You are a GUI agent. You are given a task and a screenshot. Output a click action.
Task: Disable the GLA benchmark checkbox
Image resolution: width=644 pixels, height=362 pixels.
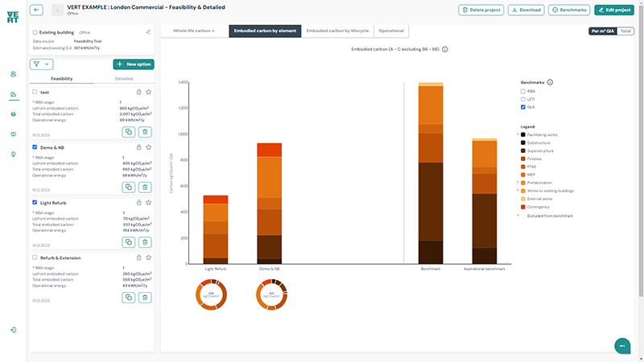[522, 107]
